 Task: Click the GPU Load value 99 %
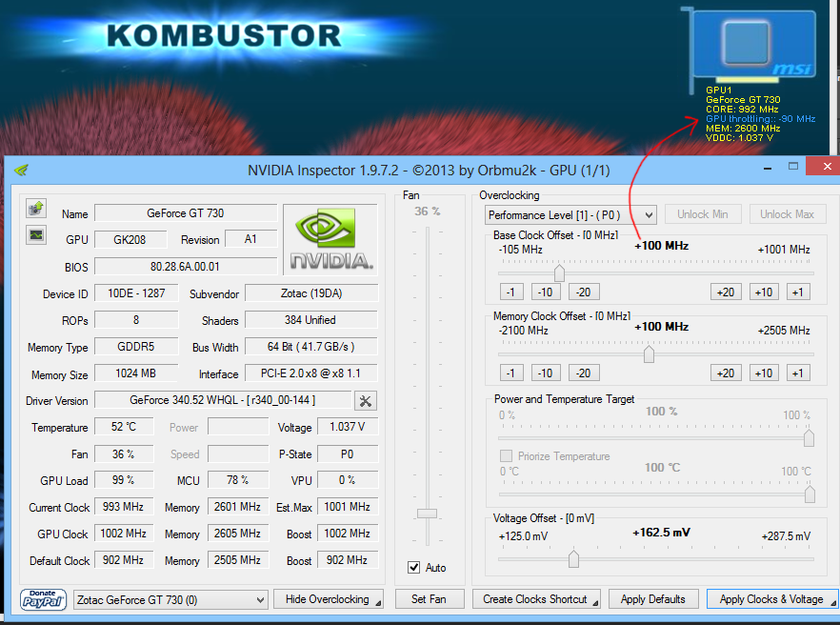(x=124, y=480)
